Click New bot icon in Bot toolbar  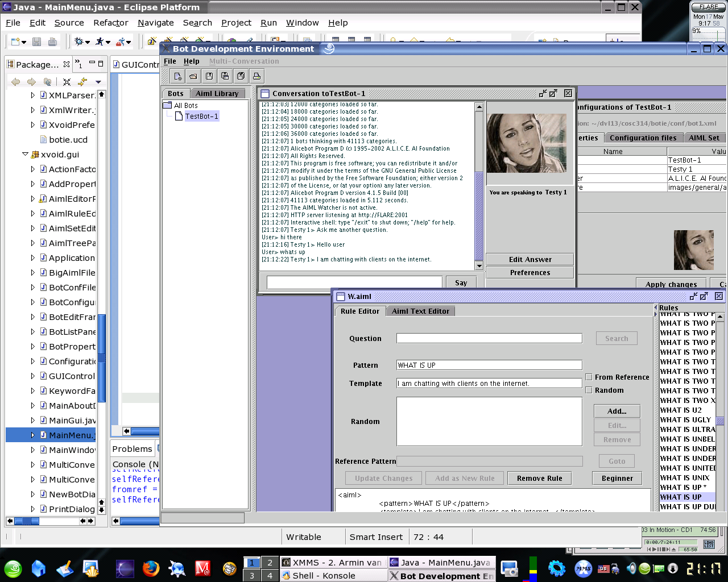(x=178, y=76)
